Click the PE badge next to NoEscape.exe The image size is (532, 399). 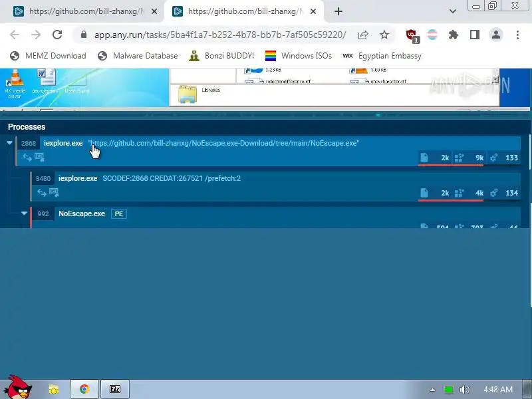pyautogui.click(x=119, y=213)
